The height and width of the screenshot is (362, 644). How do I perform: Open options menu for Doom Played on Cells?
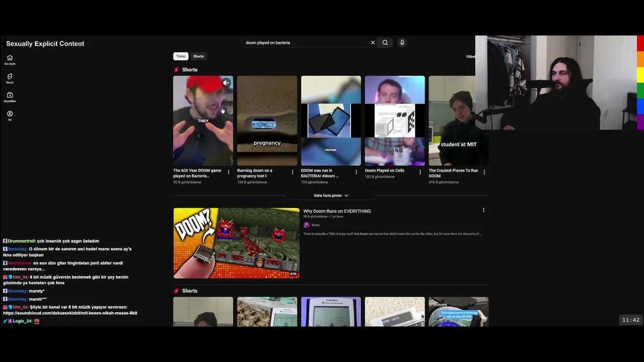click(420, 172)
